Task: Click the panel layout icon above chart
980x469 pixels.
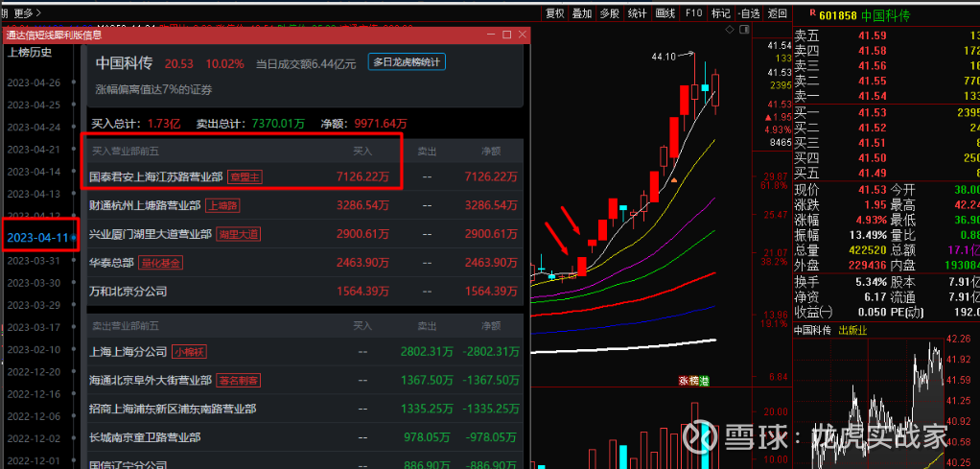Action: [x=742, y=30]
